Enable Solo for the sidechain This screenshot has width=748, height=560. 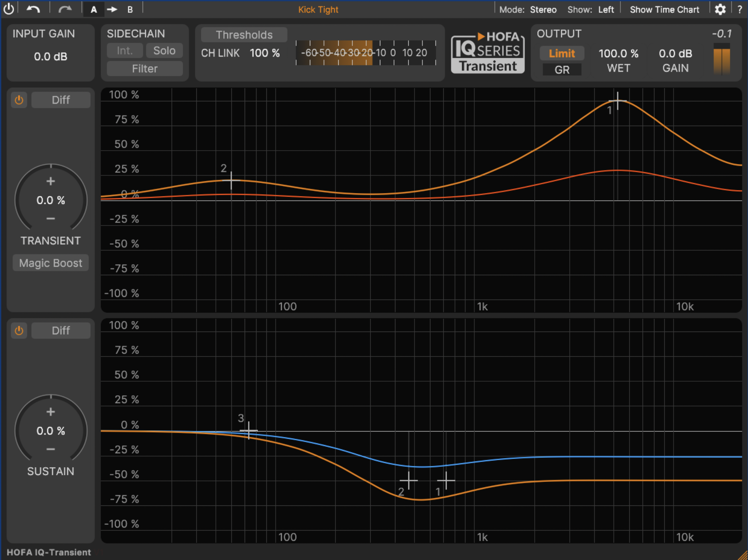(164, 50)
